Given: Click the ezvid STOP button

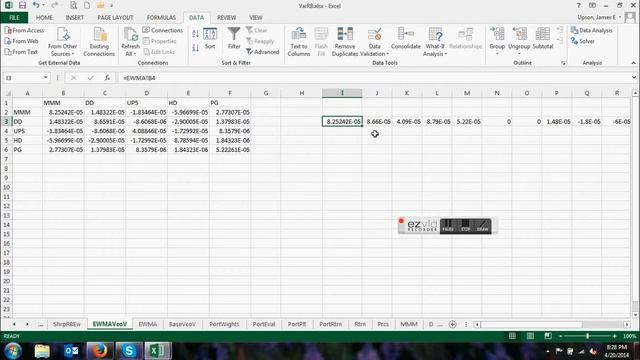Looking at the screenshot, I should 465,226.
